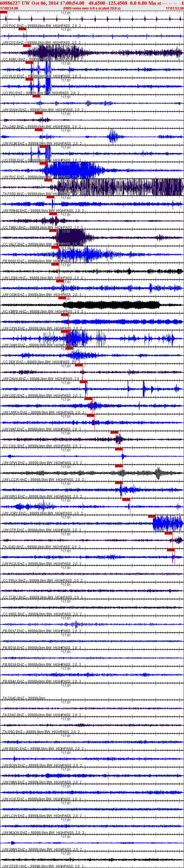Click red pick flag above TA J04D BHZ trace

point(168,533)
